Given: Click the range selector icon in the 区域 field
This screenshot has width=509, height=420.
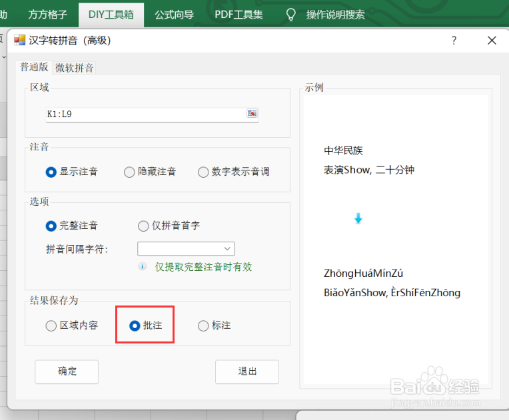Looking at the screenshot, I should point(252,113).
